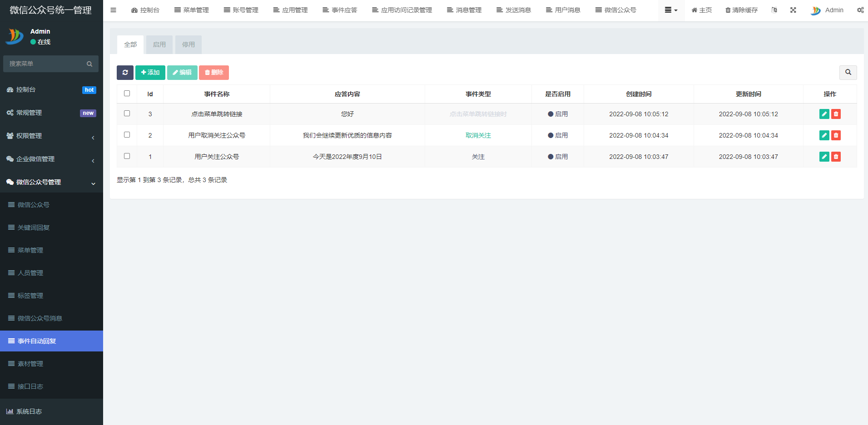The height and width of the screenshot is (425, 868).
Task: Click the green 添加 button
Action: (x=150, y=73)
